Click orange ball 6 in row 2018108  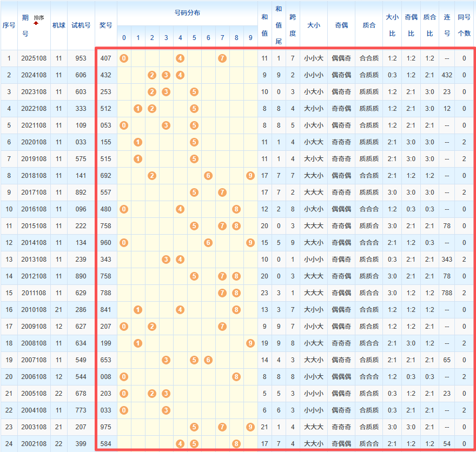208,175
